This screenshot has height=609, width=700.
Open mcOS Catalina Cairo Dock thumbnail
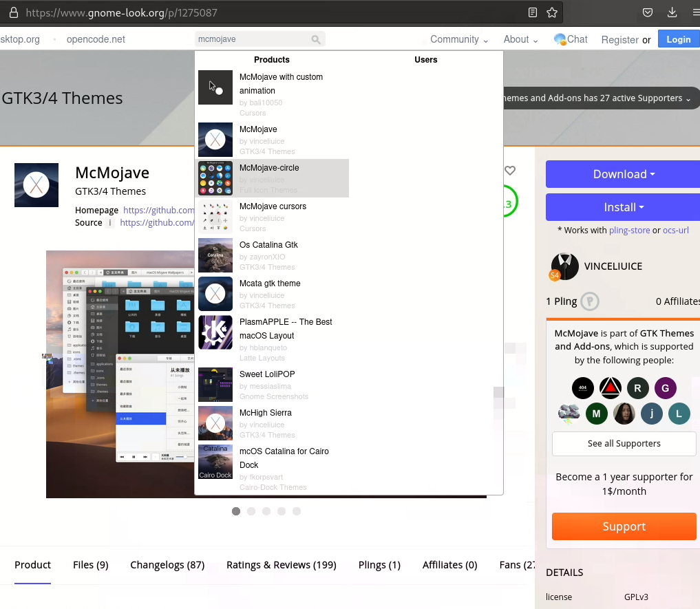click(215, 462)
